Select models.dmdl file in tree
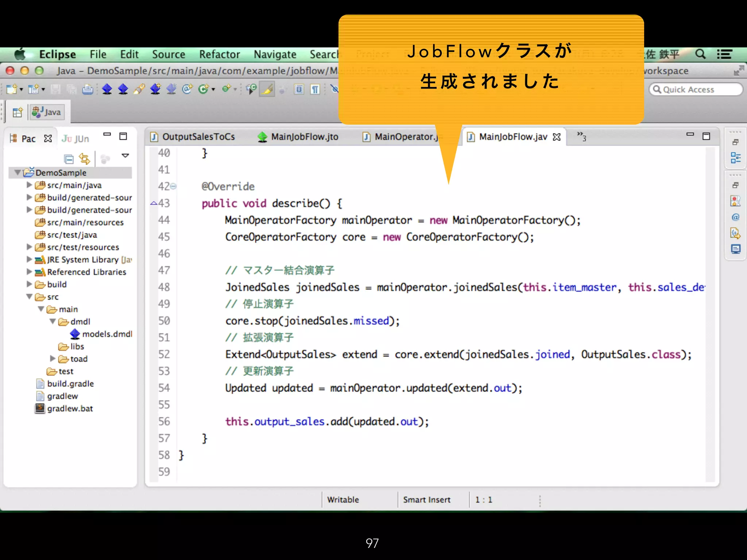The width and height of the screenshot is (747, 560). coord(107,334)
